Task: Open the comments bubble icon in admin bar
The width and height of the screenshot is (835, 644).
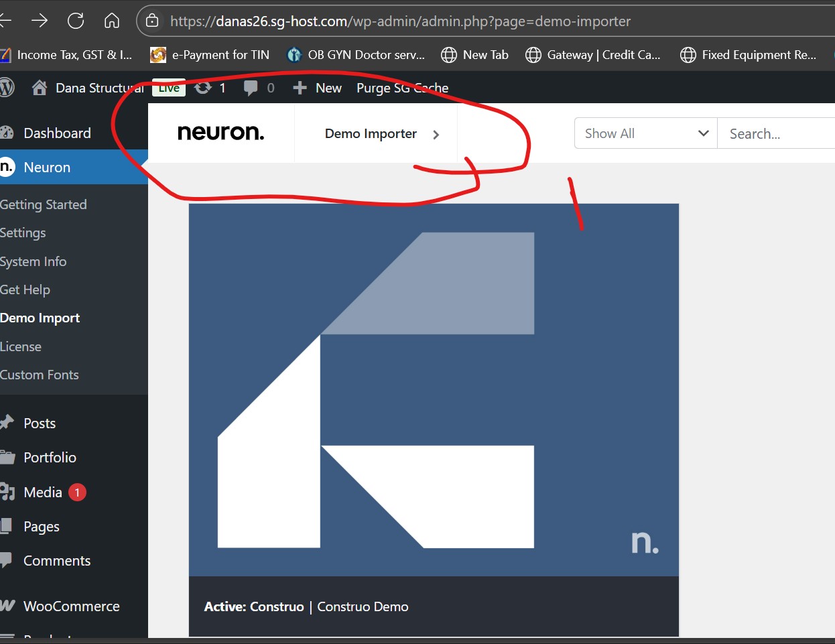Action: tap(251, 88)
